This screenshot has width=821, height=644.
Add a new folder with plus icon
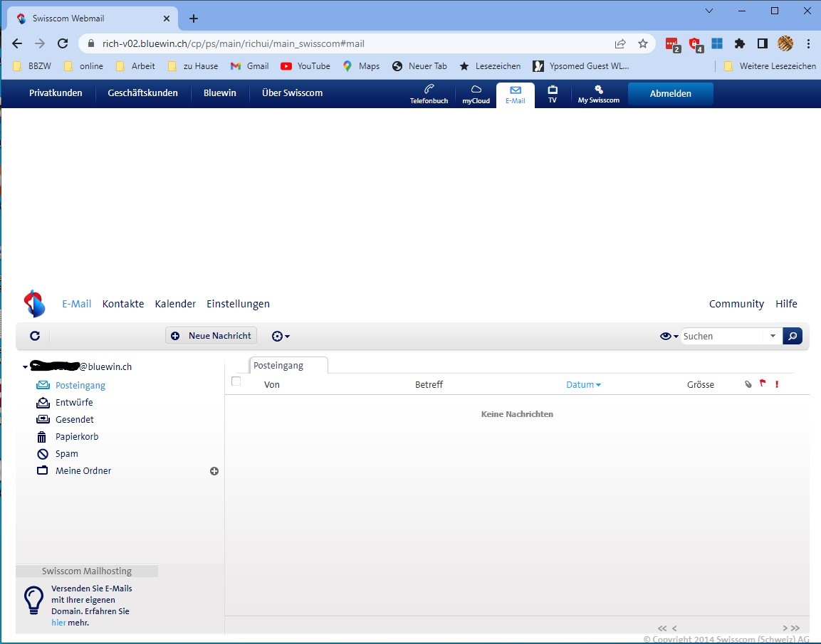point(214,471)
